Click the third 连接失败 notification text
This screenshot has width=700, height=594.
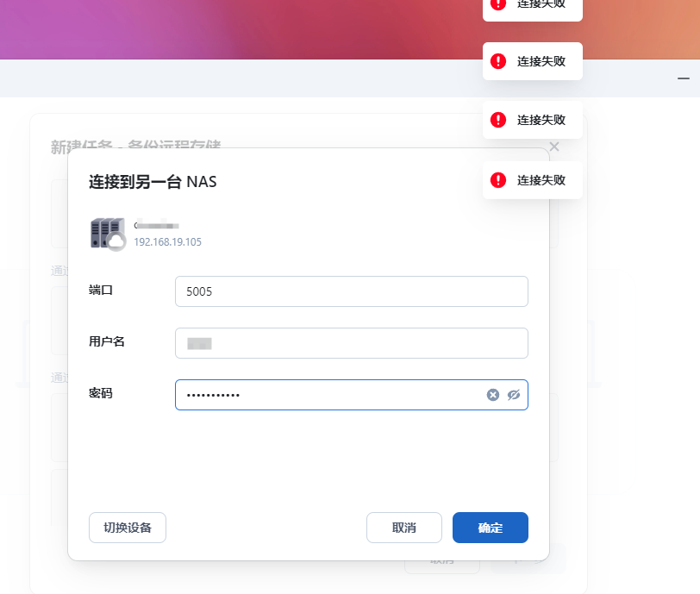pyautogui.click(x=541, y=120)
